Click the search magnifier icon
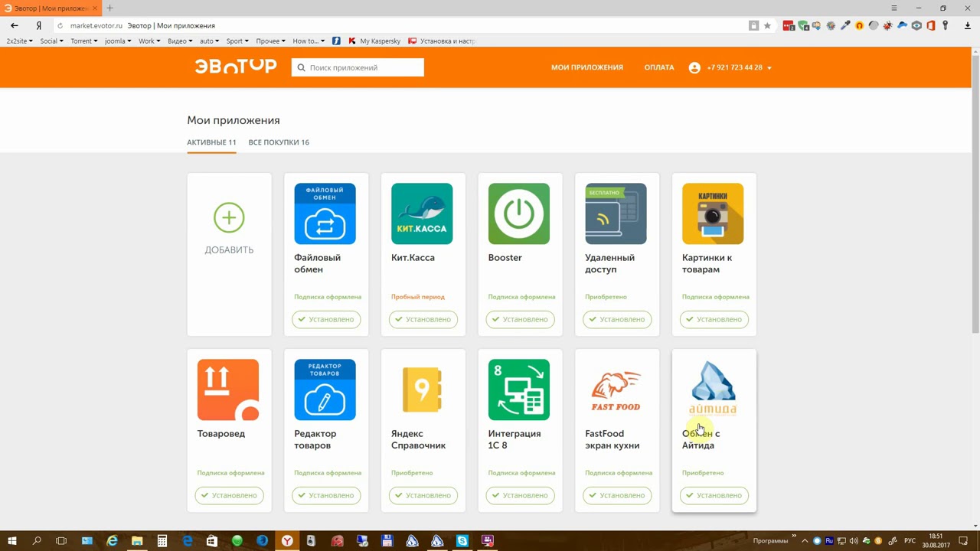 point(301,67)
